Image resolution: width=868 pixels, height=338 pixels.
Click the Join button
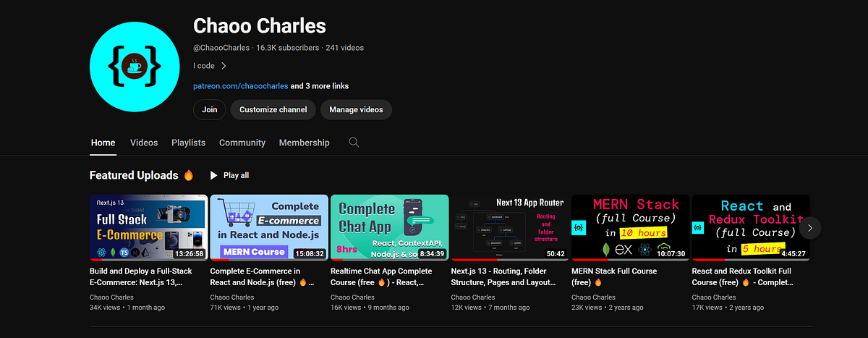tap(210, 110)
